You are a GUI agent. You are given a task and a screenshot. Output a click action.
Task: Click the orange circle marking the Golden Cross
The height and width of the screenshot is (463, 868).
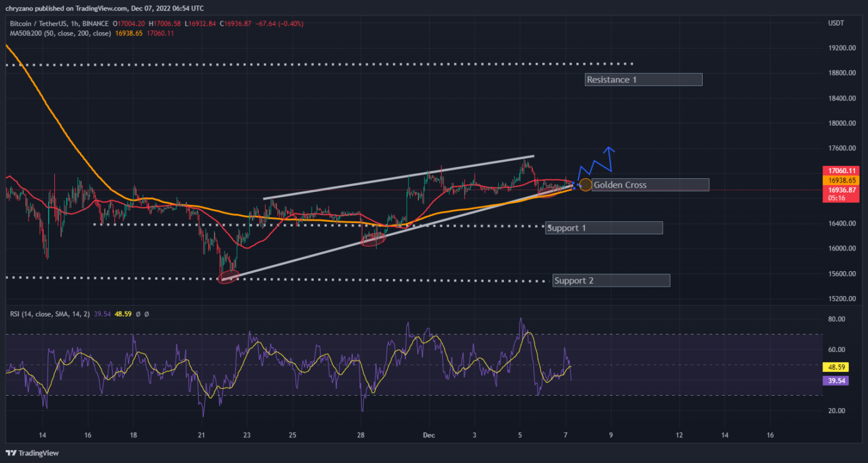586,184
